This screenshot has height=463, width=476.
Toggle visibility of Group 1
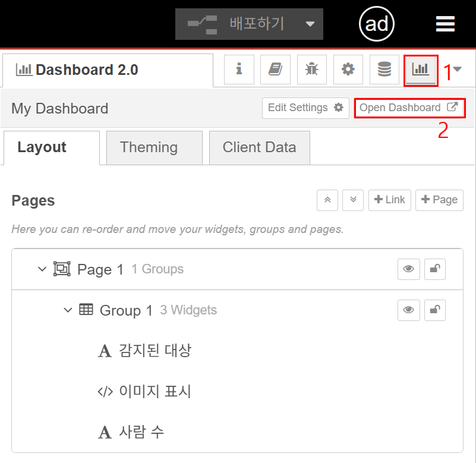pos(408,310)
